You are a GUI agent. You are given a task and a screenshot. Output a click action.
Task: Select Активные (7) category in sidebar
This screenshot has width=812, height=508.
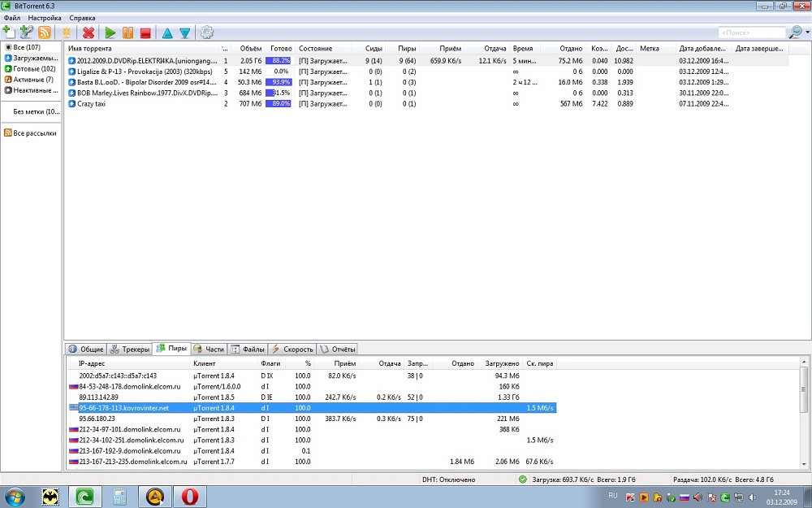tap(29, 80)
